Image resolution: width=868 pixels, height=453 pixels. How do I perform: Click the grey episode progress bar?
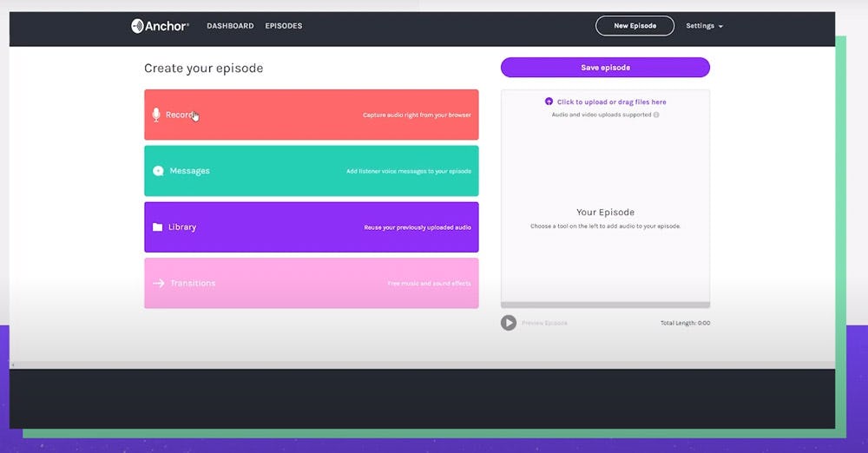point(605,305)
